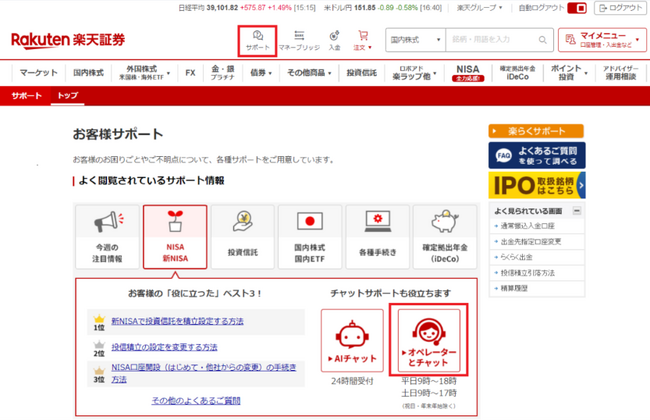Select the 各種手続き laptop tile
650x420 pixels.
pyautogui.click(x=378, y=237)
